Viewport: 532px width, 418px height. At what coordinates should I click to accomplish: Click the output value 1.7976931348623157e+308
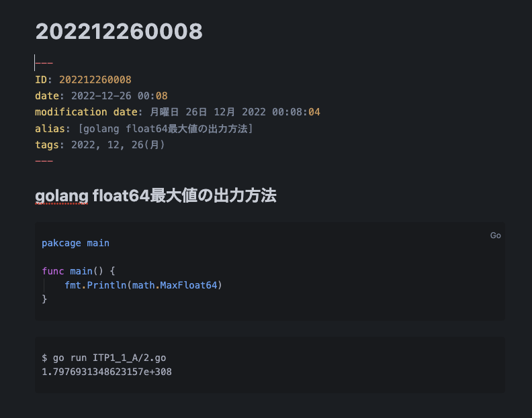[107, 372]
